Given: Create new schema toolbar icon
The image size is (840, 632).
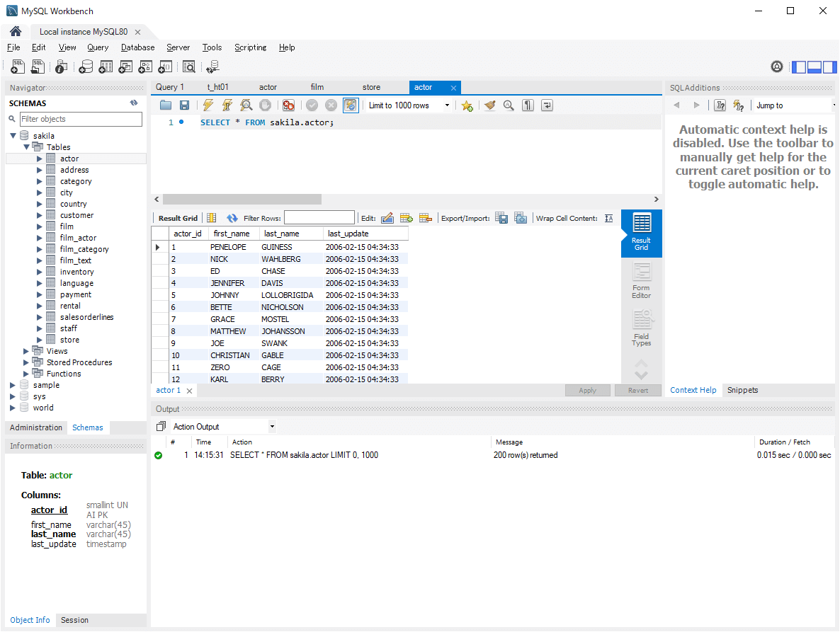Looking at the screenshot, I should [x=86, y=67].
